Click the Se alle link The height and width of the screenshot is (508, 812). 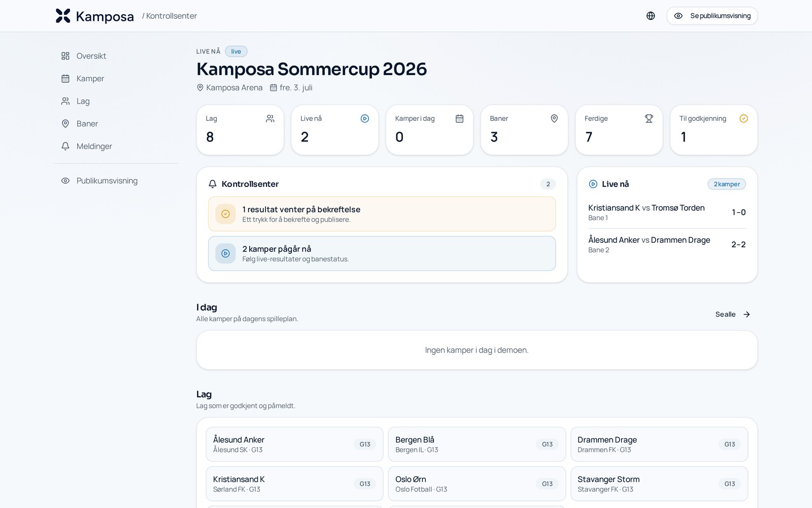coord(733,314)
